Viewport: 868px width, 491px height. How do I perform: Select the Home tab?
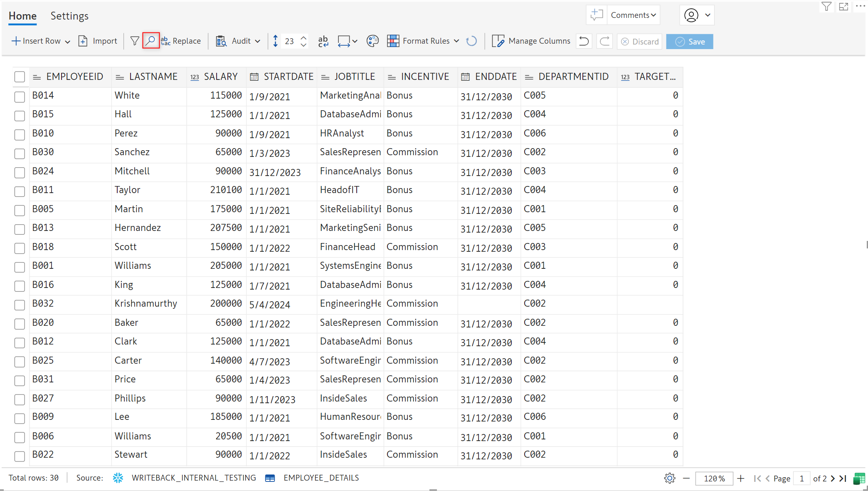pyautogui.click(x=22, y=16)
